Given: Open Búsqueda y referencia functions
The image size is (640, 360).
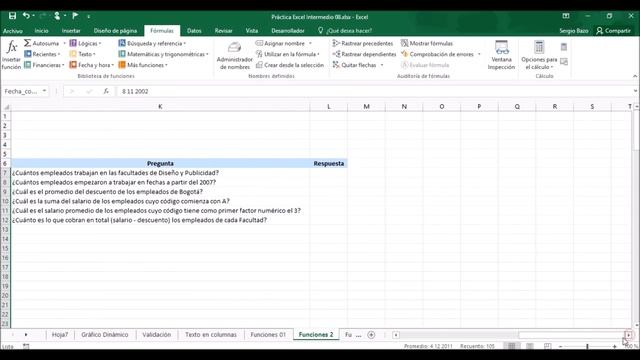Looking at the screenshot, I should (152, 43).
